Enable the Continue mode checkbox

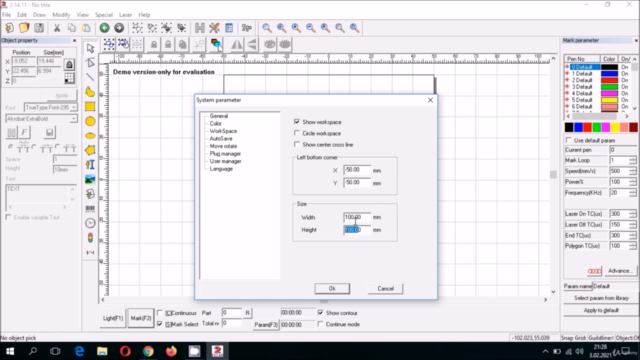[x=320, y=324]
